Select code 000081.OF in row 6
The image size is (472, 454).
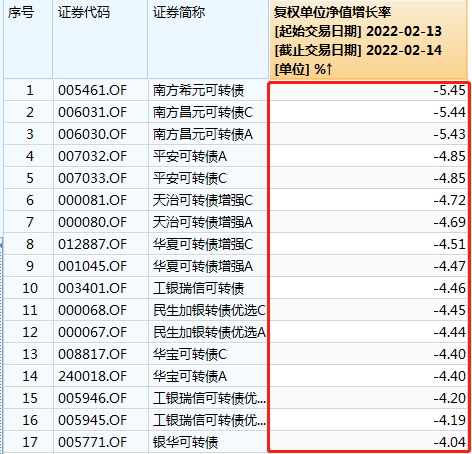click(92, 200)
